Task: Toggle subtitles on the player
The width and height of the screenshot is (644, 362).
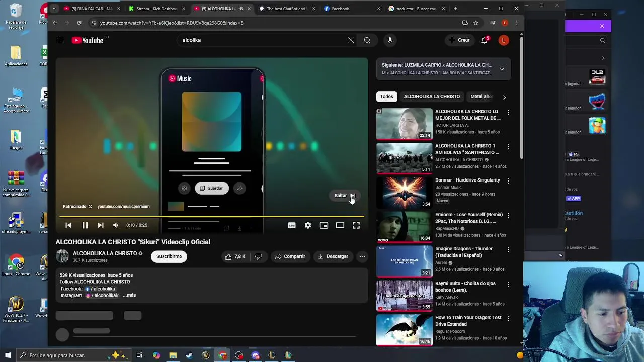Action: pyautogui.click(x=292, y=225)
